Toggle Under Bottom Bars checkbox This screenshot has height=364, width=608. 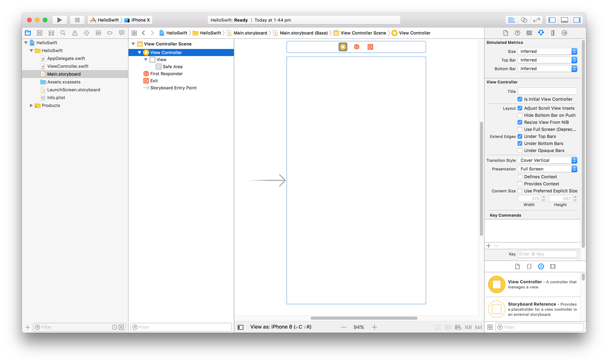point(520,144)
